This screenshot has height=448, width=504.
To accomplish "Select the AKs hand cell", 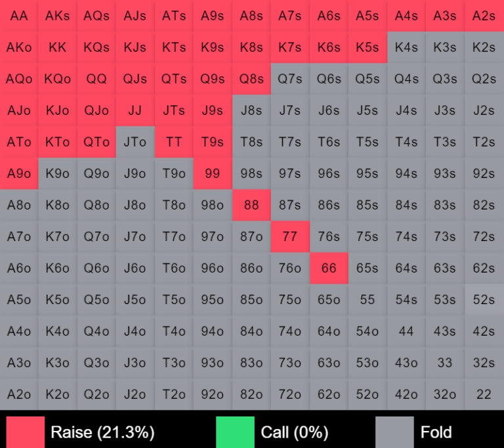I will (58, 16).
